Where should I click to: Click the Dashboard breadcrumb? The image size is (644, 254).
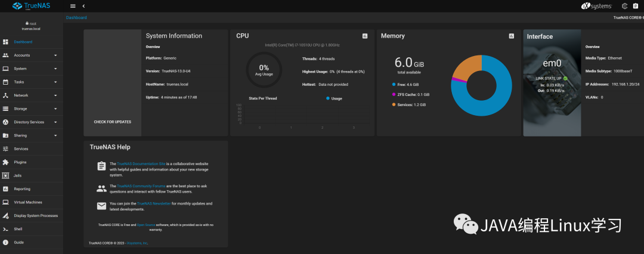[x=76, y=18]
